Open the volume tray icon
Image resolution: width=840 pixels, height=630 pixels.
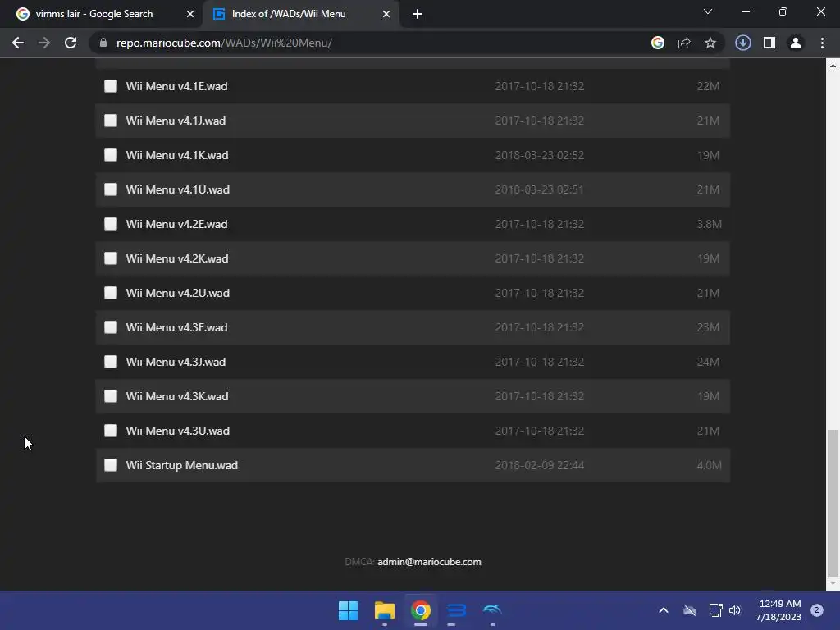[735, 610]
